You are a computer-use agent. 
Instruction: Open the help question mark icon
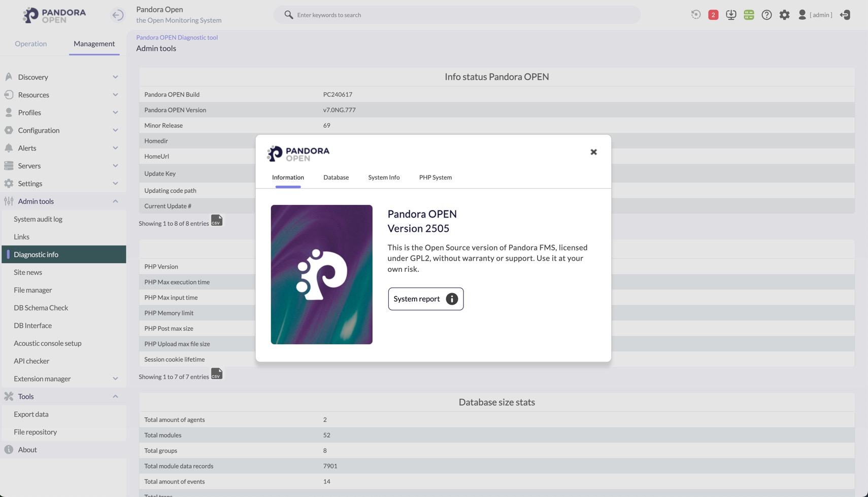766,15
